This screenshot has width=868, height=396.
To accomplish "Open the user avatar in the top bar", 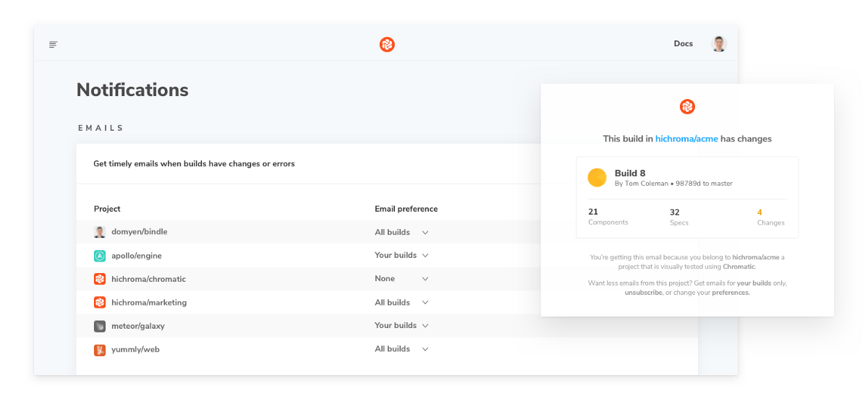I will pos(718,44).
